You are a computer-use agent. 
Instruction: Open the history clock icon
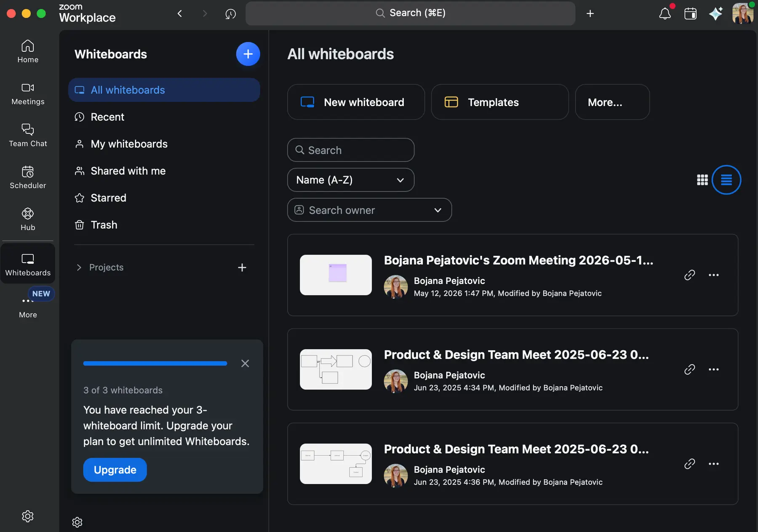pos(230,13)
